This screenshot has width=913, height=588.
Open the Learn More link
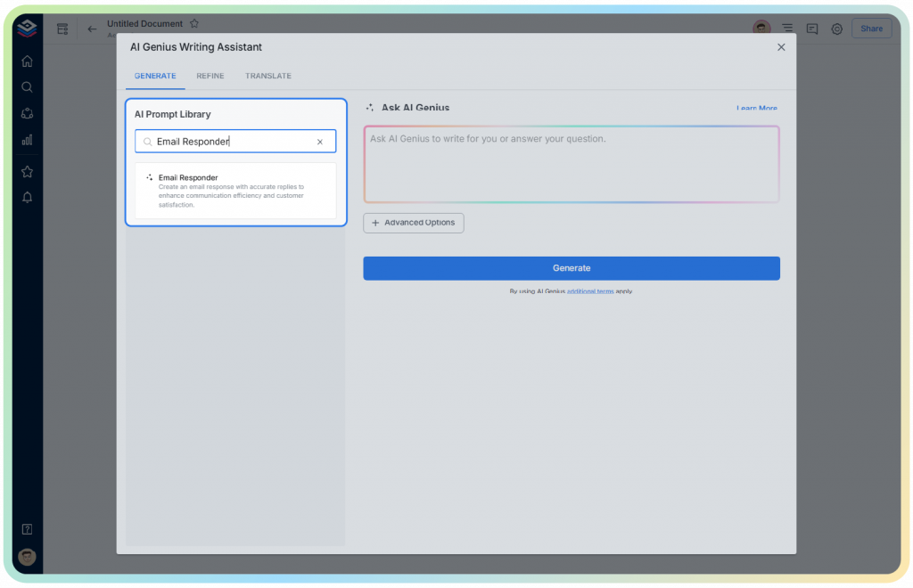tap(756, 108)
